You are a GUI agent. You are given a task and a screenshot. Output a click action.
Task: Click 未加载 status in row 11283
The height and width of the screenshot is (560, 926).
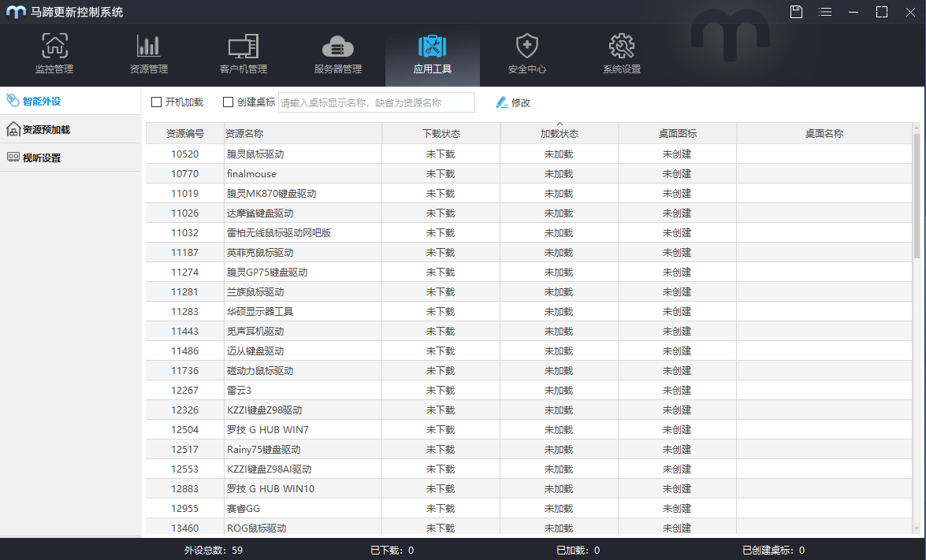559,312
